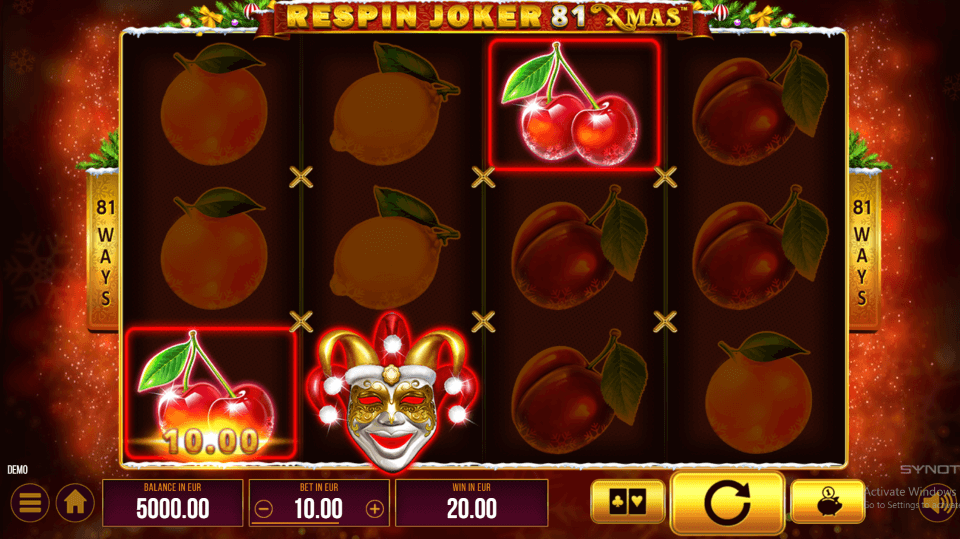
Task: Click the top lemon on reel two
Action: coord(392,105)
